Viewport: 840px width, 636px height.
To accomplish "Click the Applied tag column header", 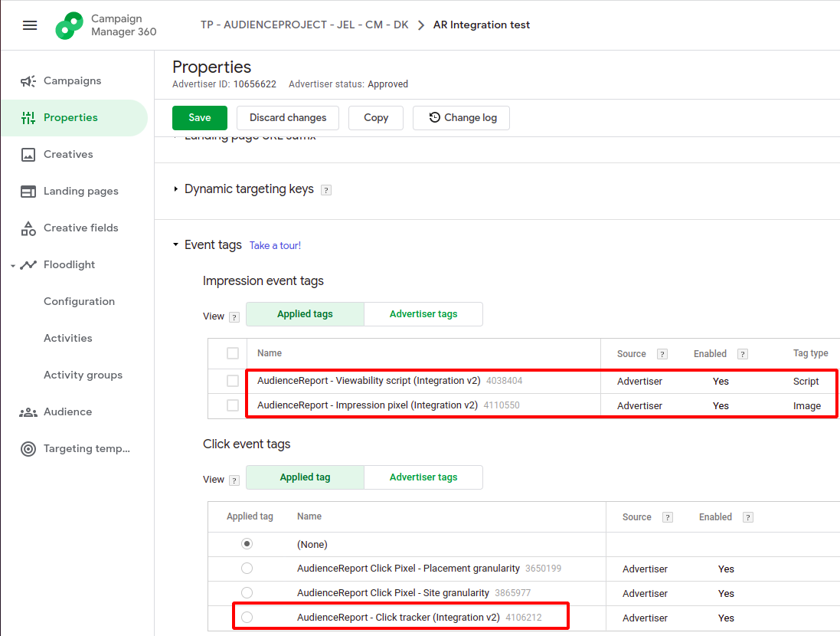I will click(250, 516).
